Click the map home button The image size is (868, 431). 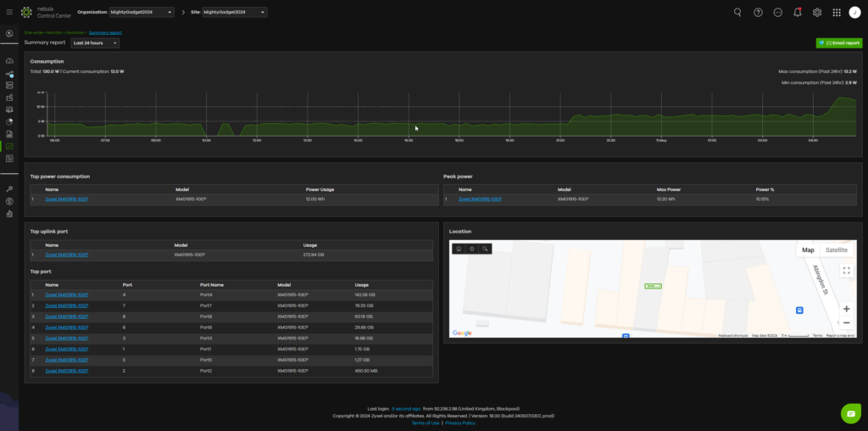click(459, 249)
